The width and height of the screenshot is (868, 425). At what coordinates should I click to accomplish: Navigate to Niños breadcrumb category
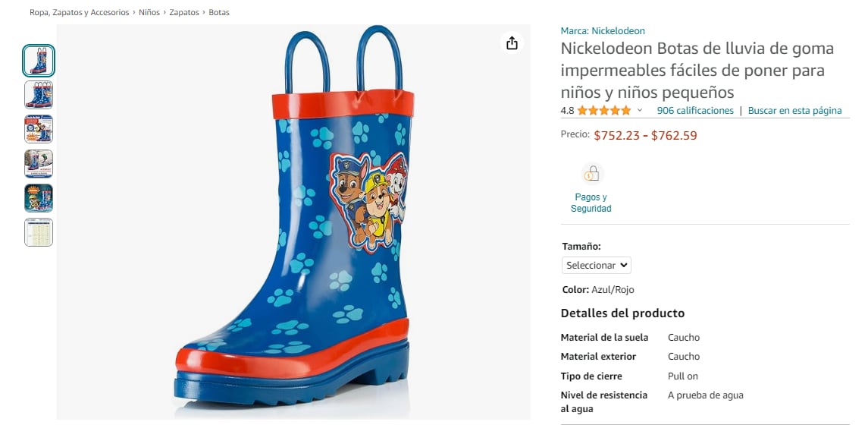pyautogui.click(x=149, y=13)
